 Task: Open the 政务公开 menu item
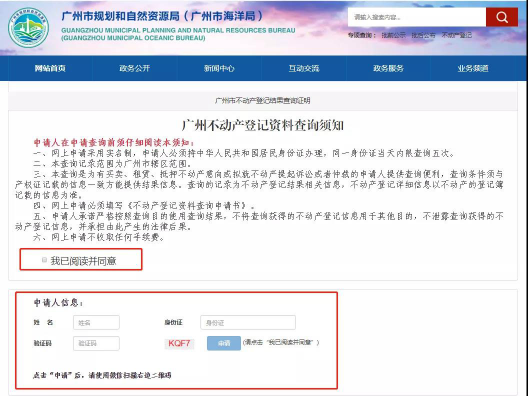135,68
